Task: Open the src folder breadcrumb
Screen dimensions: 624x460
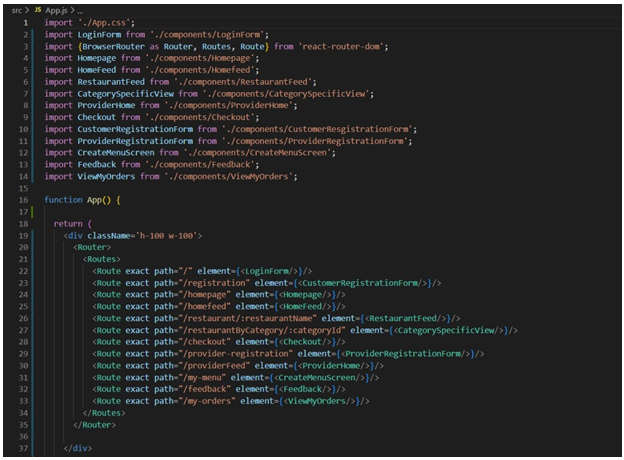Action: (14, 9)
